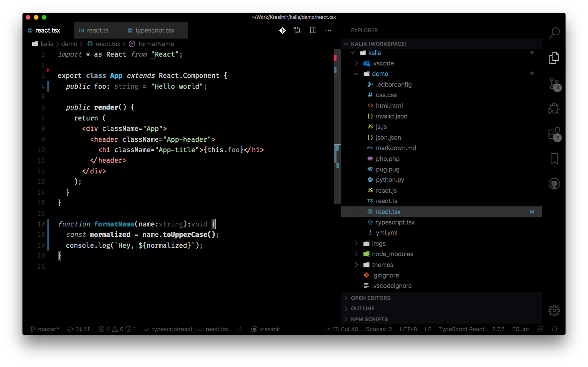This screenshot has height=367, width=588.
Task: Expand the OUTLINE section
Action: [363, 308]
